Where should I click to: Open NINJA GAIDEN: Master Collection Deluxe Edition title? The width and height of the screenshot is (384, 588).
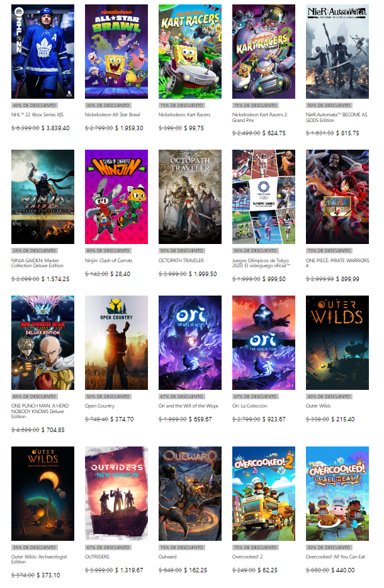[x=38, y=263]
